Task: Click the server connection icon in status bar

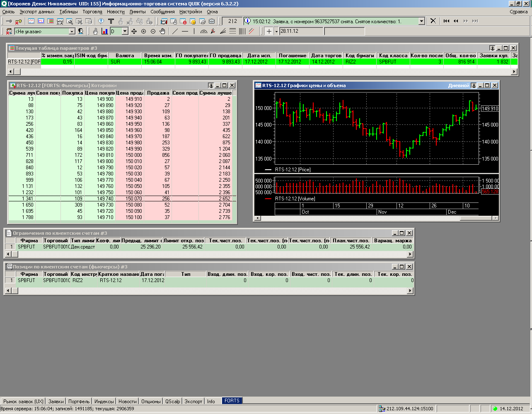Action: (382, 409)
